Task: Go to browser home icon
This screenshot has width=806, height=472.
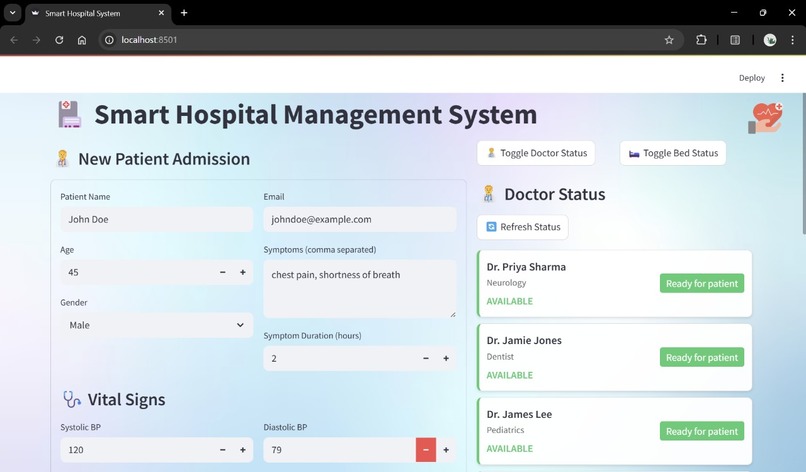Action: pyautogui.click(x=82, y=40)
